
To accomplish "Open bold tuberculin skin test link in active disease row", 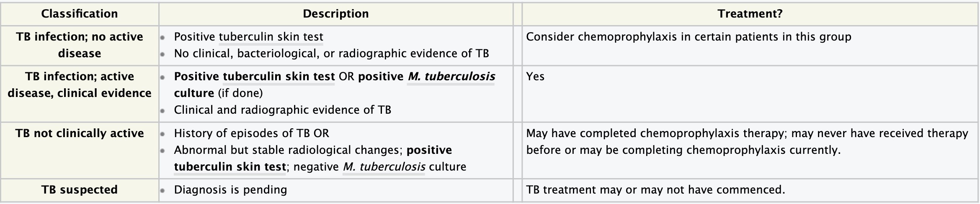I will click(x=279, y=76).
